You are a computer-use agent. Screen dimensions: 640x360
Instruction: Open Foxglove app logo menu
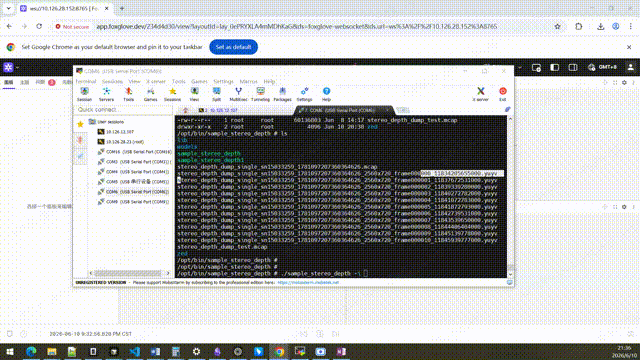pos(9,67)
